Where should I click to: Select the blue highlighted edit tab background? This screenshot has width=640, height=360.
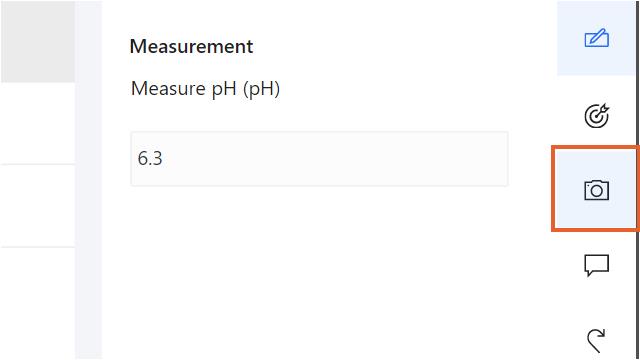[x=596, y=38]
